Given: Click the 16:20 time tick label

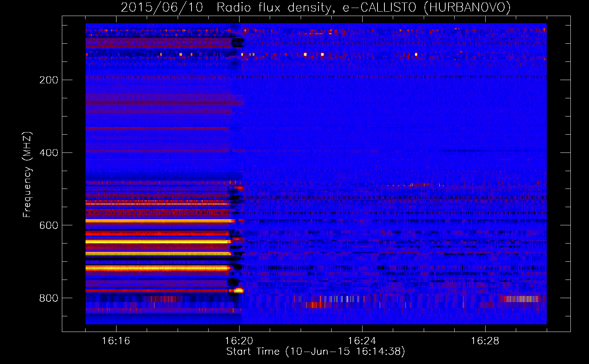Looking at the screenshot, I should click(x=239, y=341).
